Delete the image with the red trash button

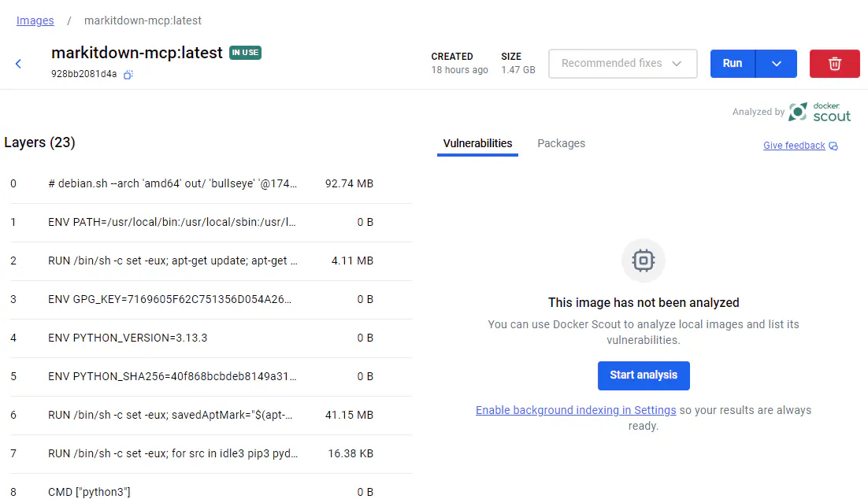834,64
